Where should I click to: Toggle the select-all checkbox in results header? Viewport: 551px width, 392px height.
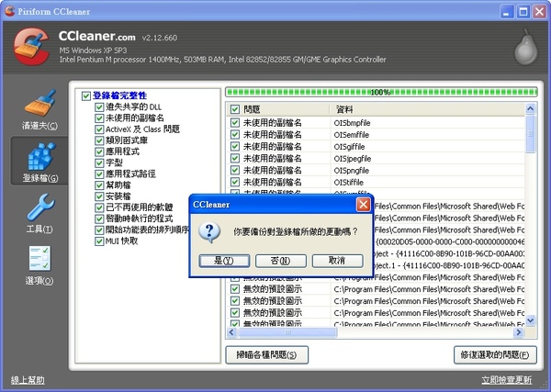point(235,109)
